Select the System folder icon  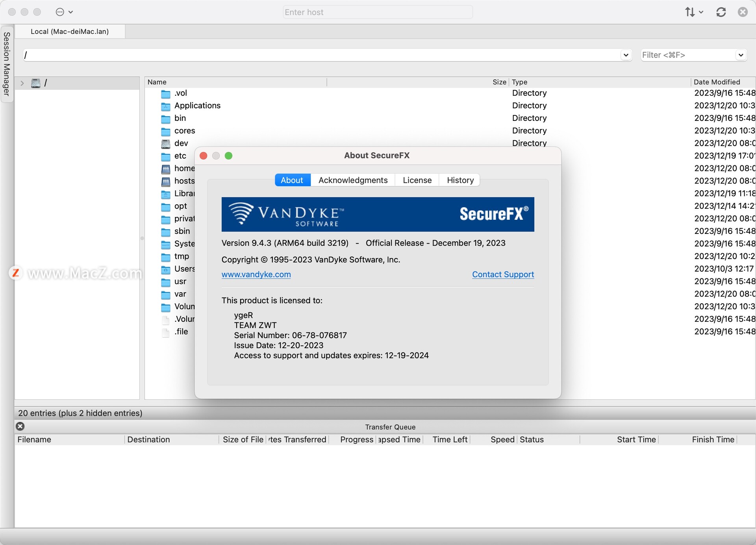point(166,245)
